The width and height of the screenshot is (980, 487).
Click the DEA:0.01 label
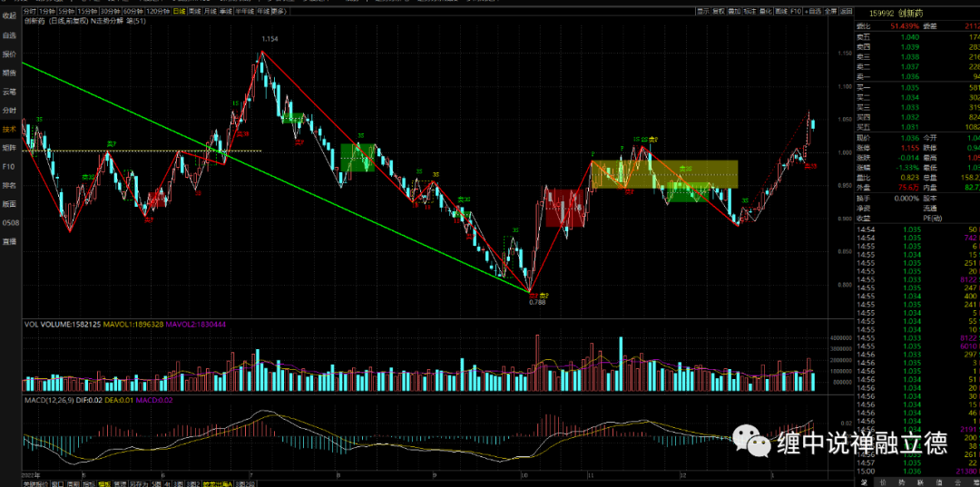119,400
